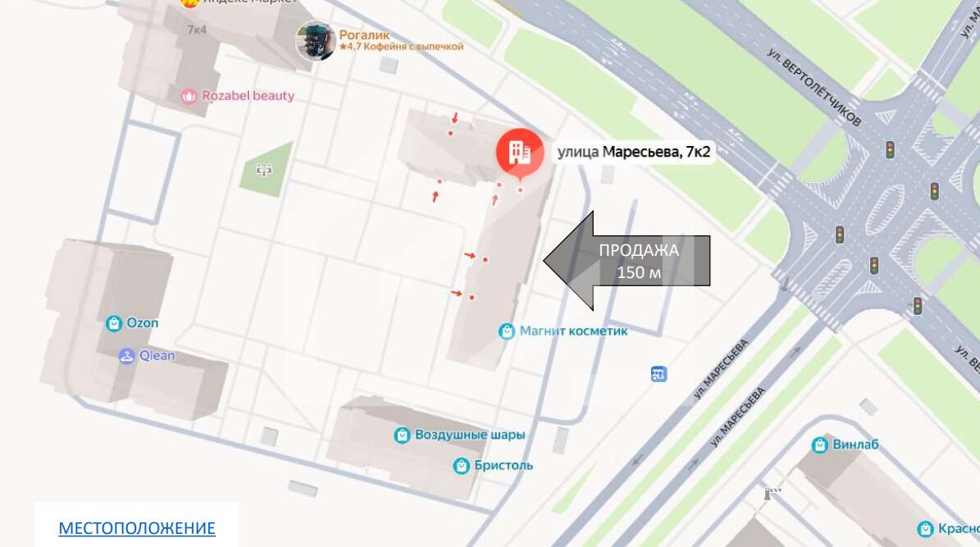Viewport: 980px width, 547px height.
Task: Click the Винлаб store marker icon
Action: click(820, 444)
